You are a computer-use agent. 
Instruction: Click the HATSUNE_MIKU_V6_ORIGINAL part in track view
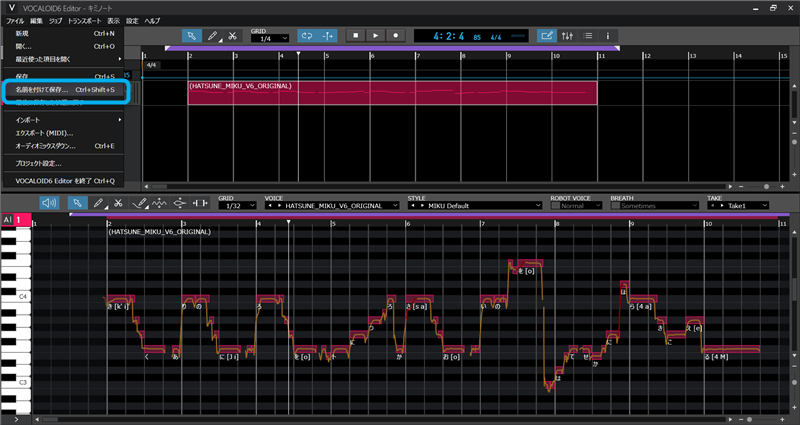pyautogui.click(x=392, y=93)
